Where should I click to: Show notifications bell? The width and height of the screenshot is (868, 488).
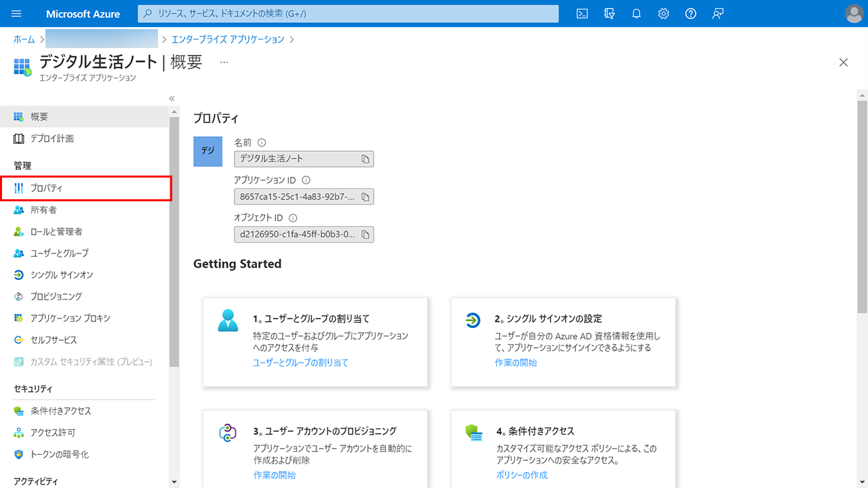(x=636, y=14)
